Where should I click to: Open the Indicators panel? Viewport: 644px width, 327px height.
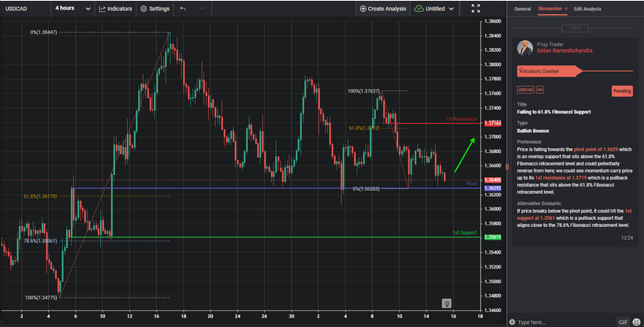(x=115, y=9)
